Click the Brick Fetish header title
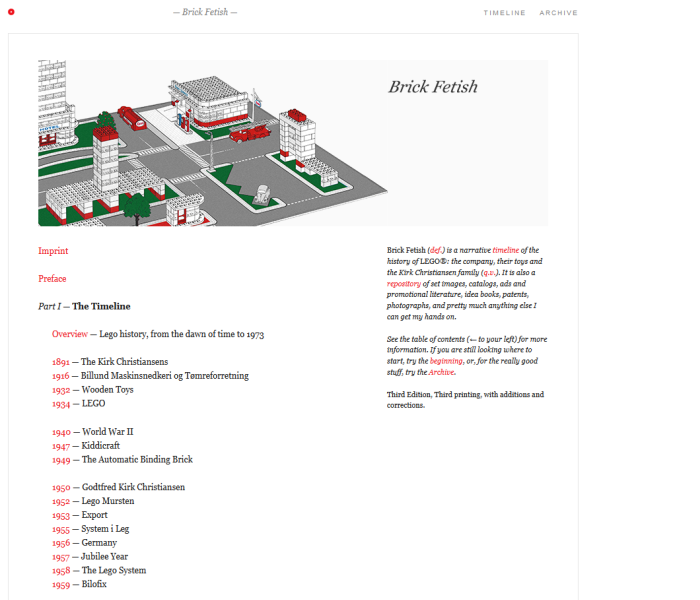 click(x=205, y=13)
